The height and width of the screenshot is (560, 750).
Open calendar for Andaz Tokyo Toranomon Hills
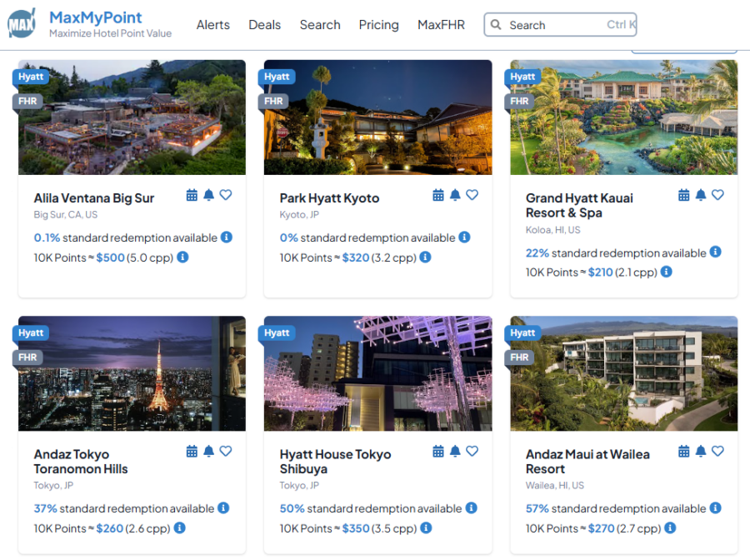click(x=192, y=452)
